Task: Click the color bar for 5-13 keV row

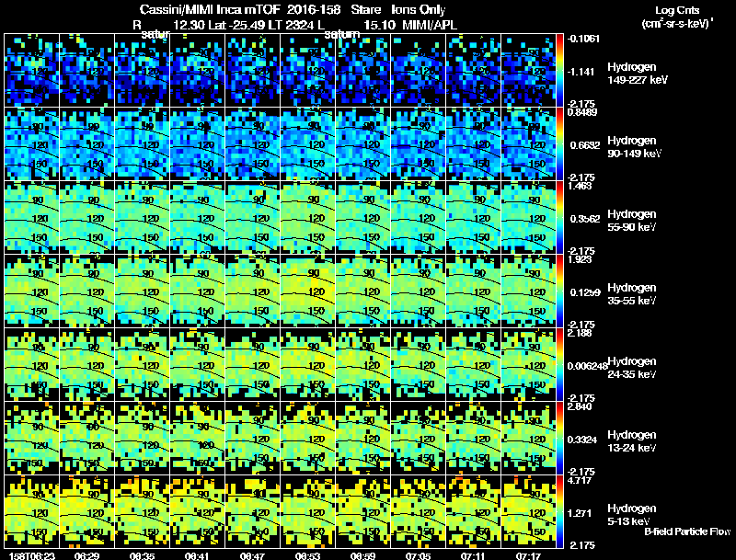Action: pos(559,511)
